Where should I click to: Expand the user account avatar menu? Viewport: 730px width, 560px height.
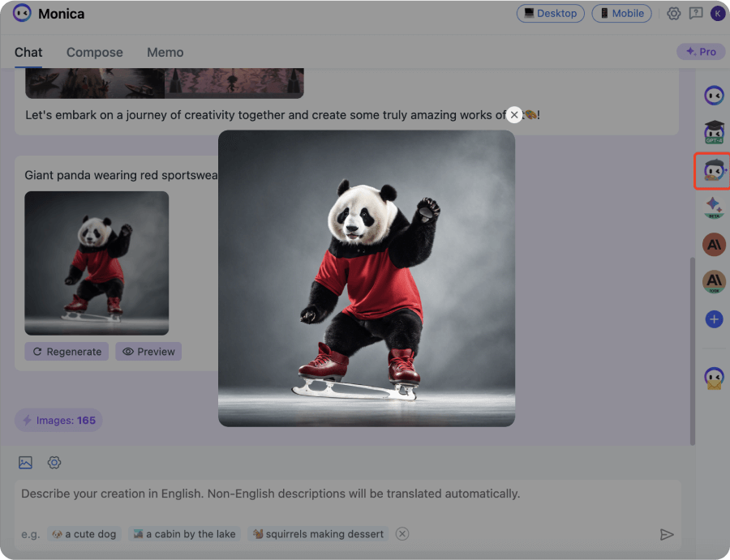(718, 13)
